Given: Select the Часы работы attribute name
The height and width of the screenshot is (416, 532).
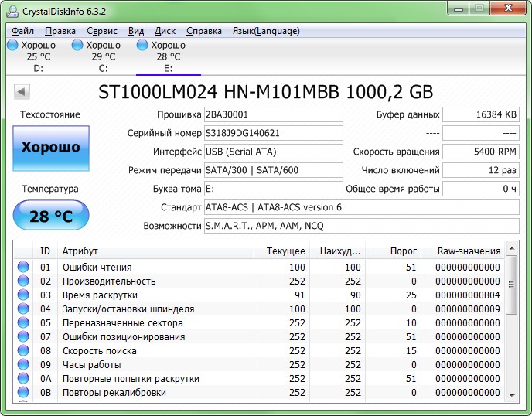Looking at the screenshot, I should point(91,365).
